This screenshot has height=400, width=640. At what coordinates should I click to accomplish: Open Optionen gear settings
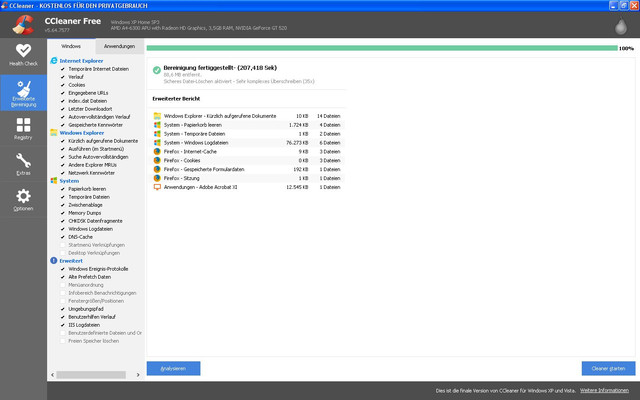23,200
